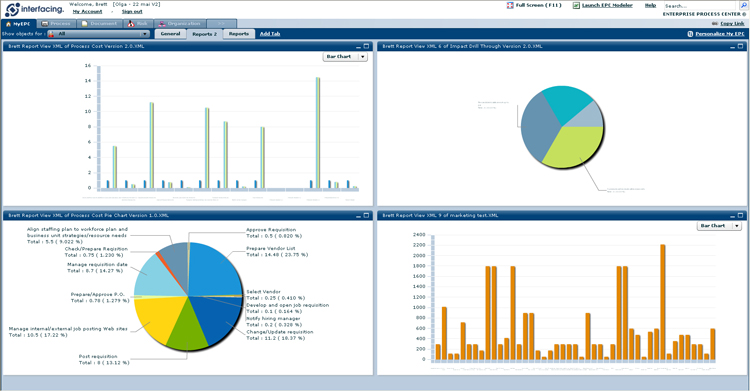Click the >> more modules tab
The height and width of the screenshot is (391, 750).
[x=221, y=23]
